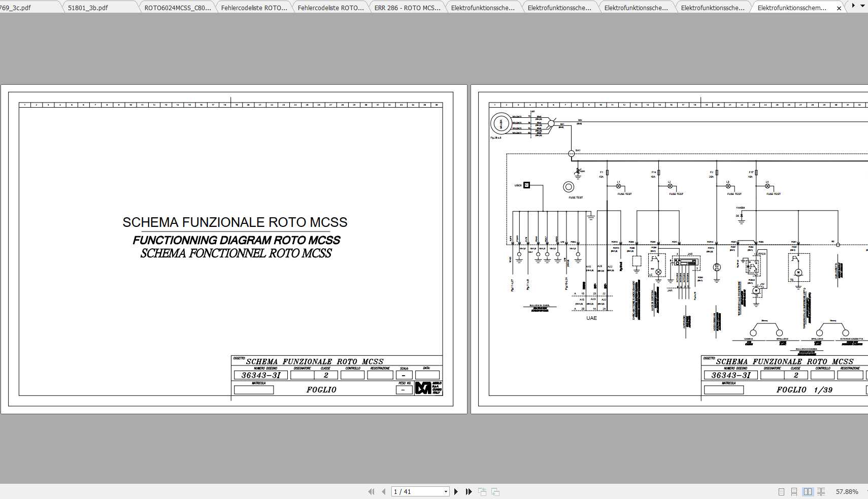Select two-page facing view
The height and width of the screenshot is (499, 868).
[808, 491]
